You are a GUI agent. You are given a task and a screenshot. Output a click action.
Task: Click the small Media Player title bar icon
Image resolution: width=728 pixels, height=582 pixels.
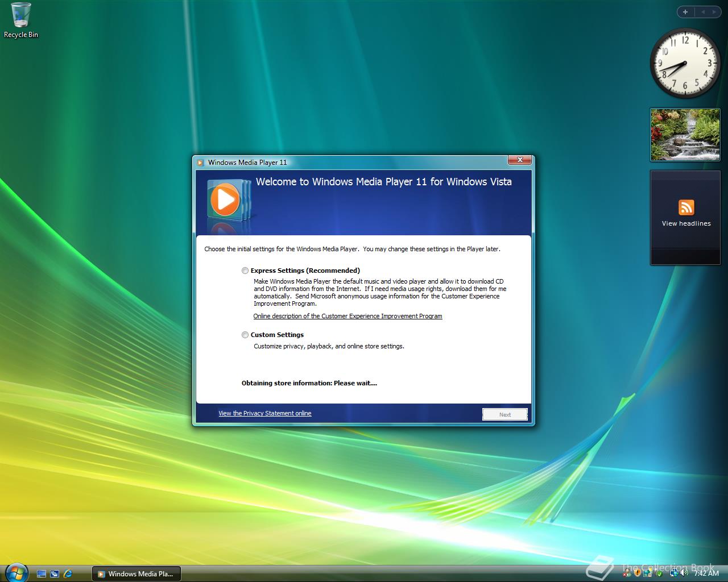point(200,163)
